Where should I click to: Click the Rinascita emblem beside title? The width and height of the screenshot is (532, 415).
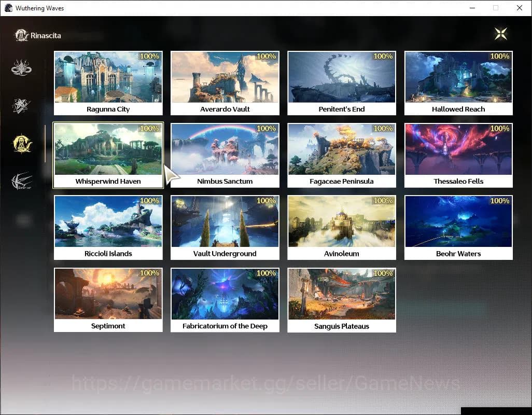point(21,35)
